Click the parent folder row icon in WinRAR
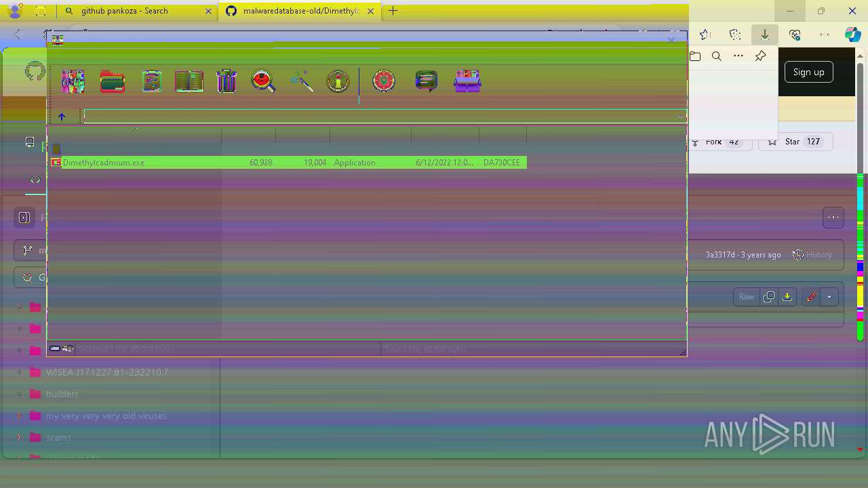Image resolution: width=868 pixels, height=488 pixels. pos(56,148)
